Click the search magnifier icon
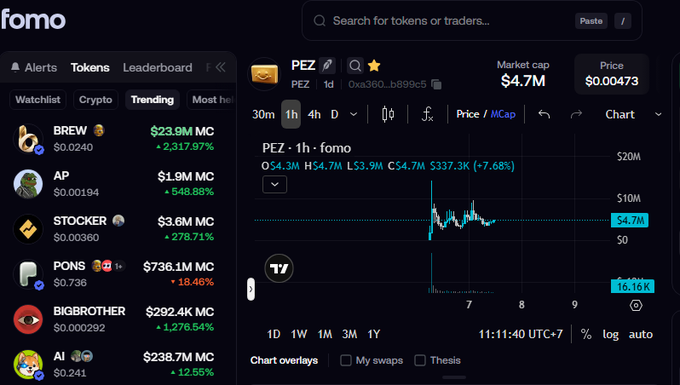Image resolution: width=680 pixels, height=385 pixels. tap(320, 21)
